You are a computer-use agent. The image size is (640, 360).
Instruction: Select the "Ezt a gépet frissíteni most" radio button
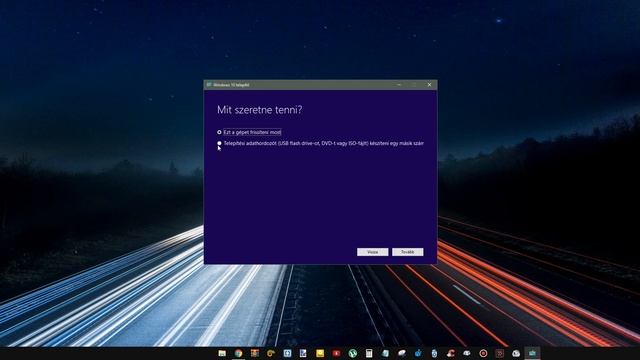219,132
